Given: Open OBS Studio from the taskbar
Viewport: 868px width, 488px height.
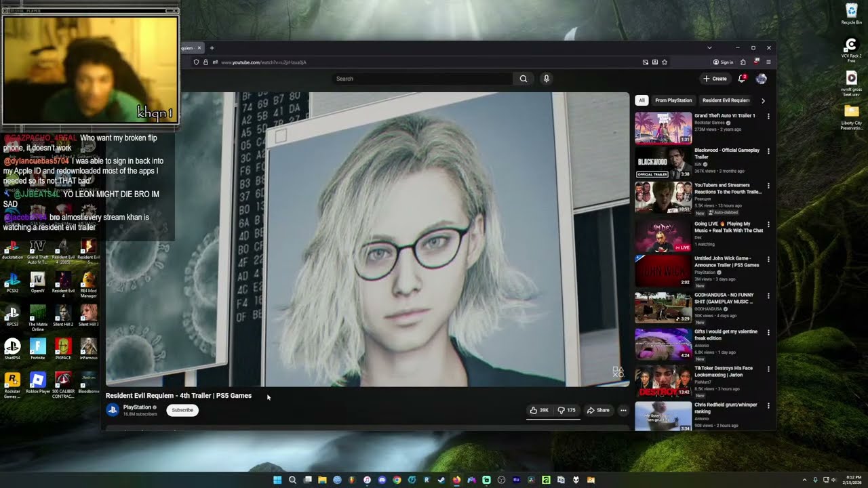Looking at the screenshot, I should point(501,480).
